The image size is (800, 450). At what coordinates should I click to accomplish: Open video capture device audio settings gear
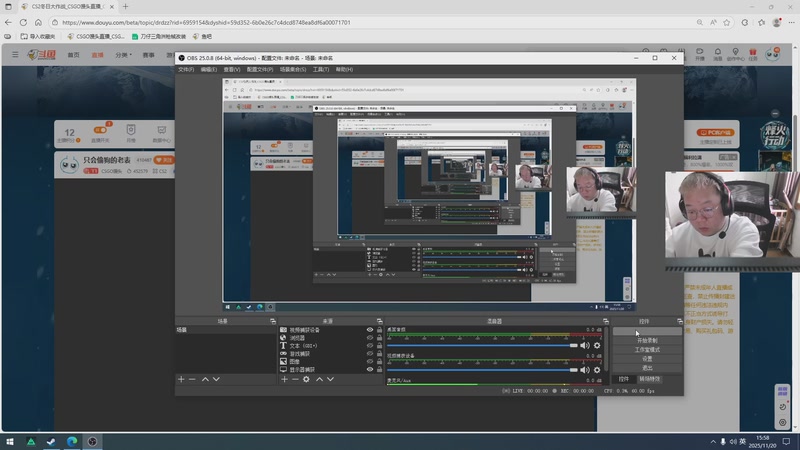[597, 370]
